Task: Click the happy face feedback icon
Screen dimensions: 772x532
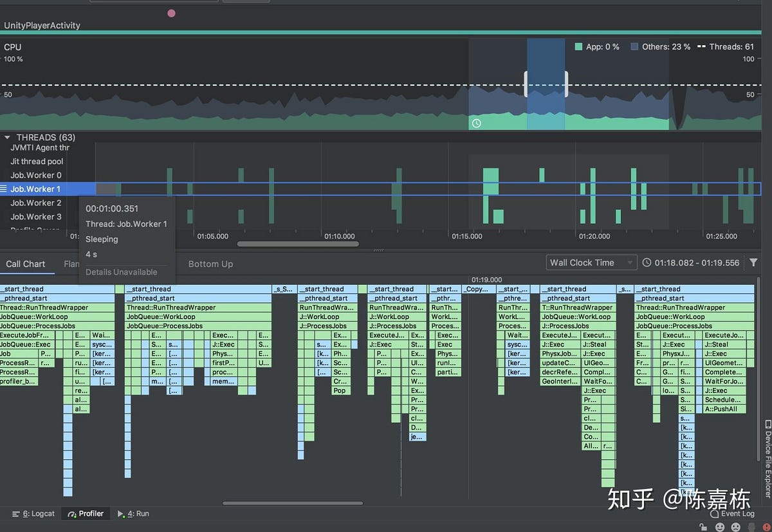Action: tap(719, 527)
